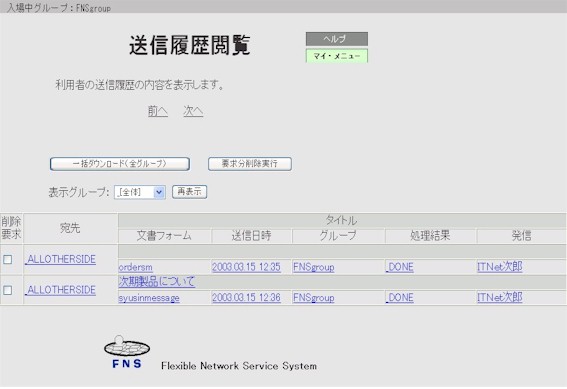567x389 pixels.
Task: Click 一括ダウンロード(全グループ) button
Action: [120, 164]
